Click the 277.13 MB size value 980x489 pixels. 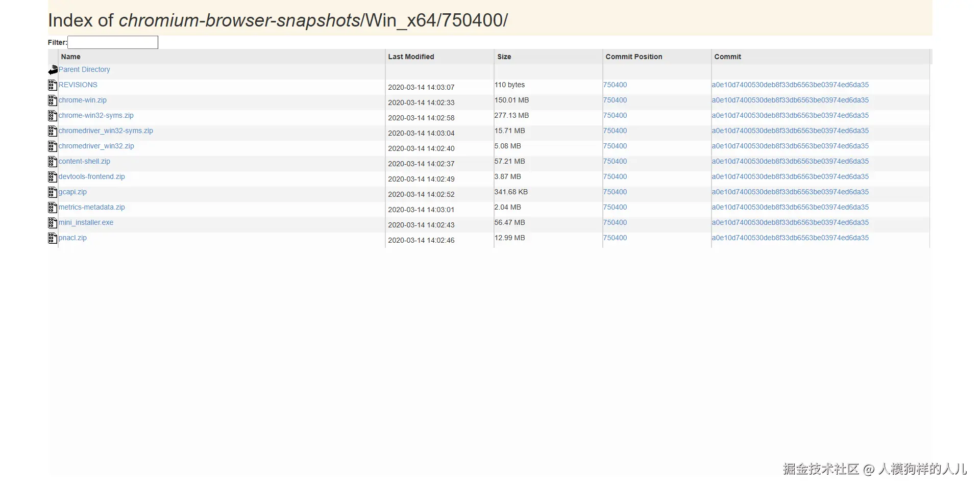(x=511, y=115)
